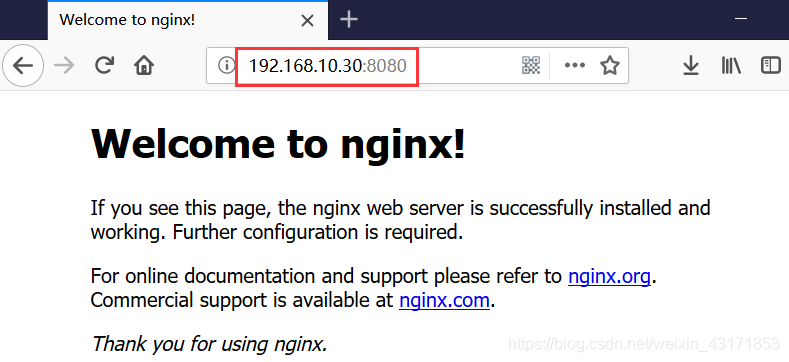Show site information for this address
789x362 pixels.
(x=226, y=65)
